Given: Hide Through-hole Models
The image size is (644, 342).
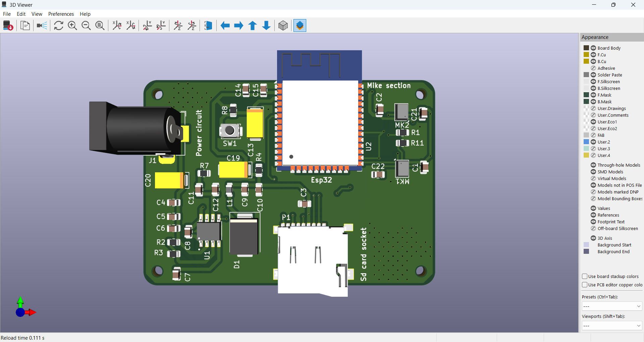Looking at the screenshot, I should [593, 165].
